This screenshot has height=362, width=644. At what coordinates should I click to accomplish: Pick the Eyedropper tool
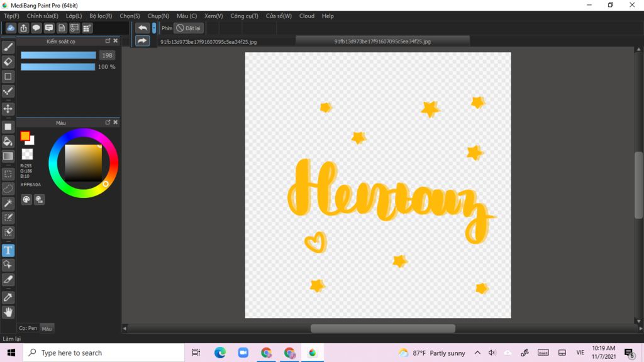[x=8, y=297]
